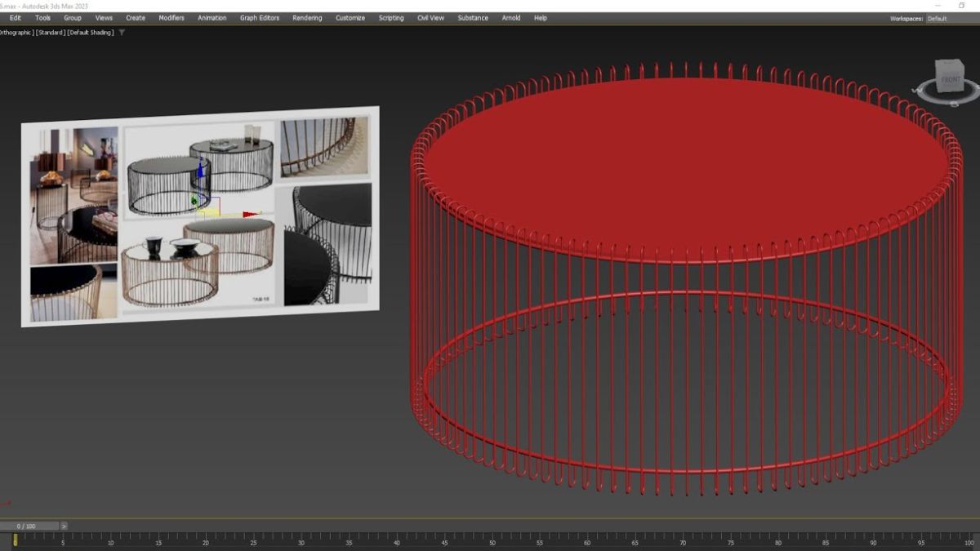This screenshot has width=980, height=551.
Task: Select the green Y-axis arrow of the gizmo
Action: (194, 200)
